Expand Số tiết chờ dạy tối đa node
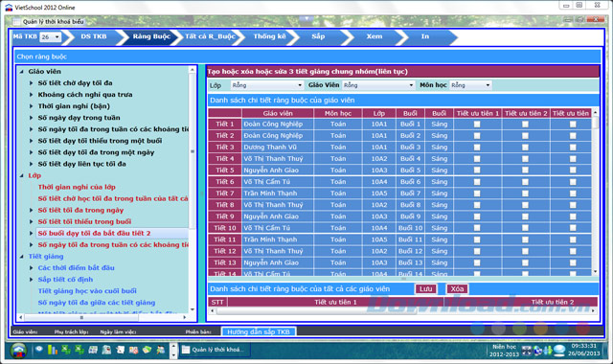613x364 pixels. click(x=32, y=83)
